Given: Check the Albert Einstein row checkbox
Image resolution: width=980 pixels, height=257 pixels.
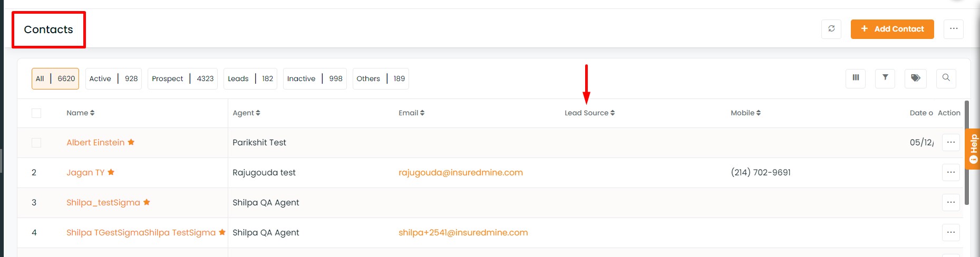Looking at the screenshot, I should [x=36, y=143].
